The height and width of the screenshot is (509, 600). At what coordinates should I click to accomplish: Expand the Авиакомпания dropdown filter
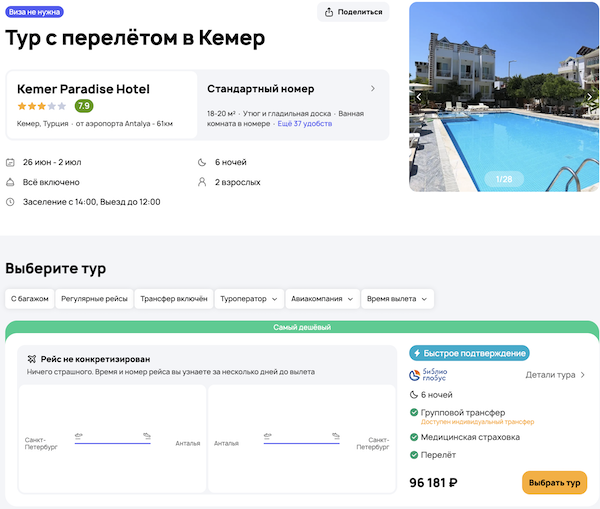click(321, 298)
